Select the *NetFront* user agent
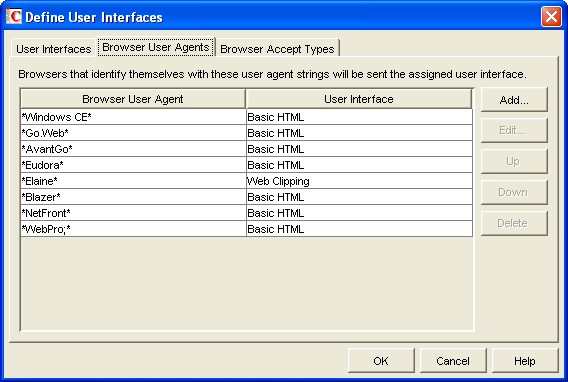568x382 pixels. (133, 213)
